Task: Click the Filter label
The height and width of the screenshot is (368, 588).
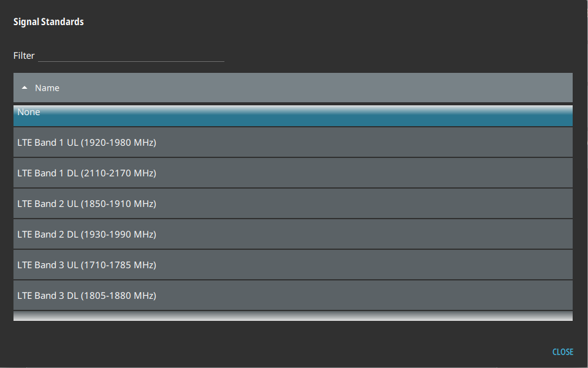Action: 24,56
